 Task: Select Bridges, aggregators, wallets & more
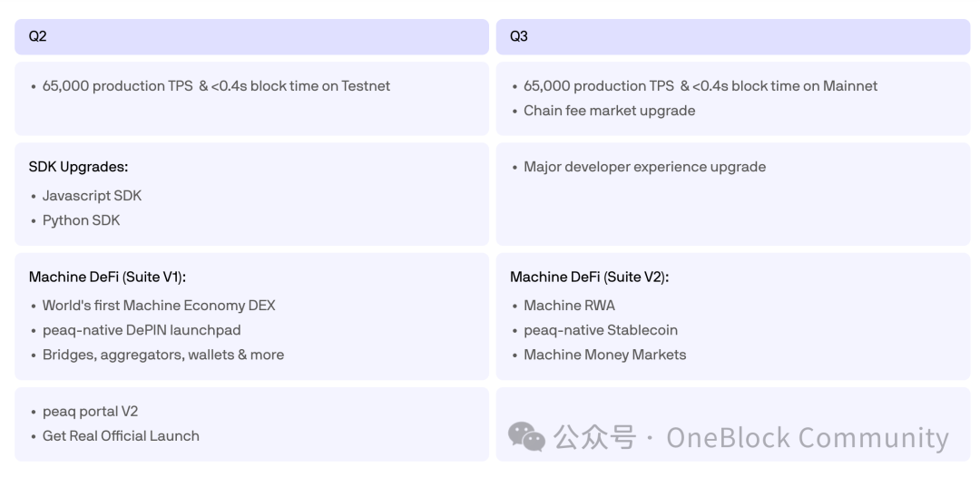coord(163,355)
